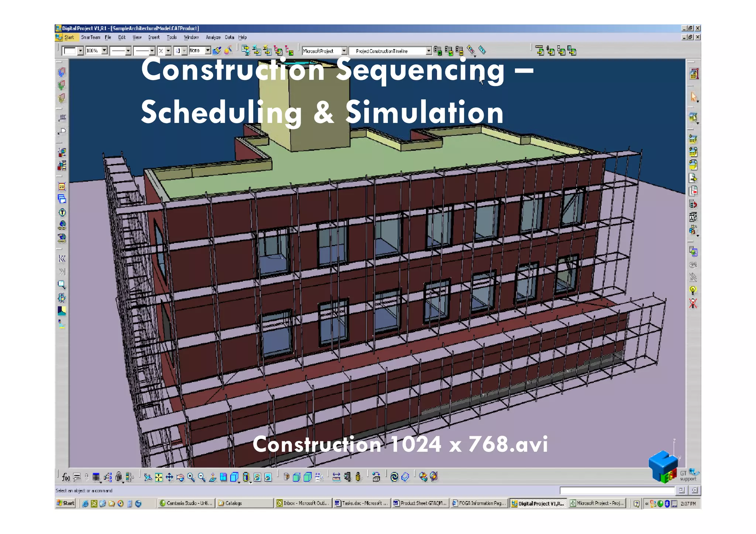Viewport: 756px width, 534px height.
Task: Open the 100% opacity dropdown
Action: 105,50
